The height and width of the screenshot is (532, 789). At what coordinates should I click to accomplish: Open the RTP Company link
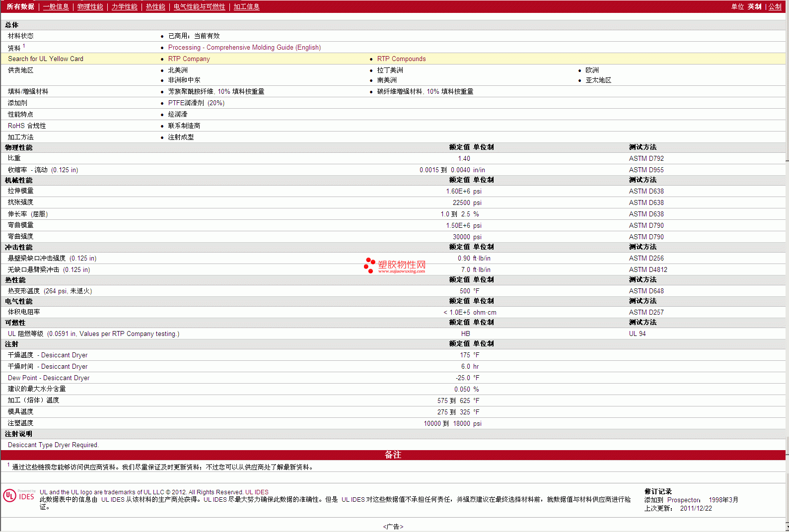pos(189,59)
